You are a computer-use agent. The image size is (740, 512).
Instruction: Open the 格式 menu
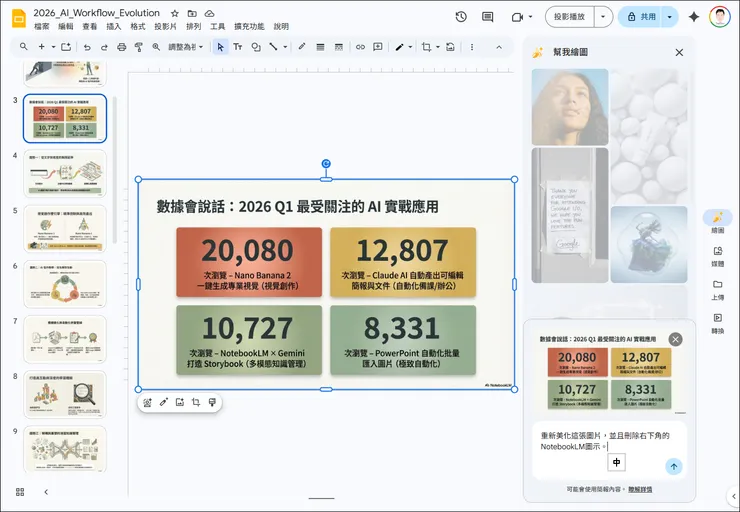tap(138, 26)
